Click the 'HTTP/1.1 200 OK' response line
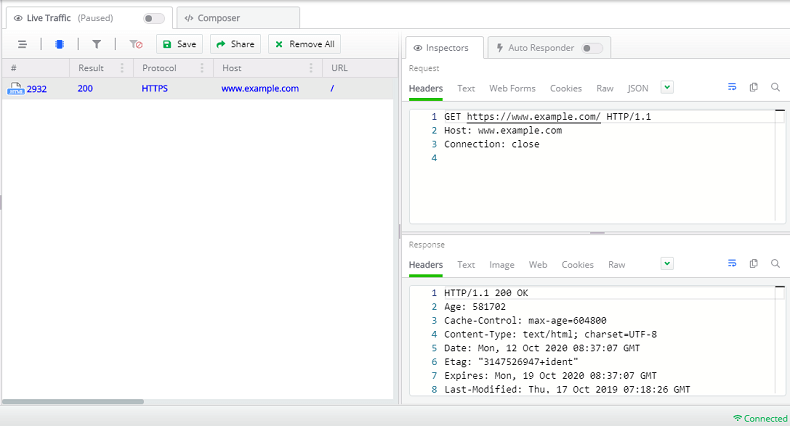 pyautogui.click(x=486, y=293)
